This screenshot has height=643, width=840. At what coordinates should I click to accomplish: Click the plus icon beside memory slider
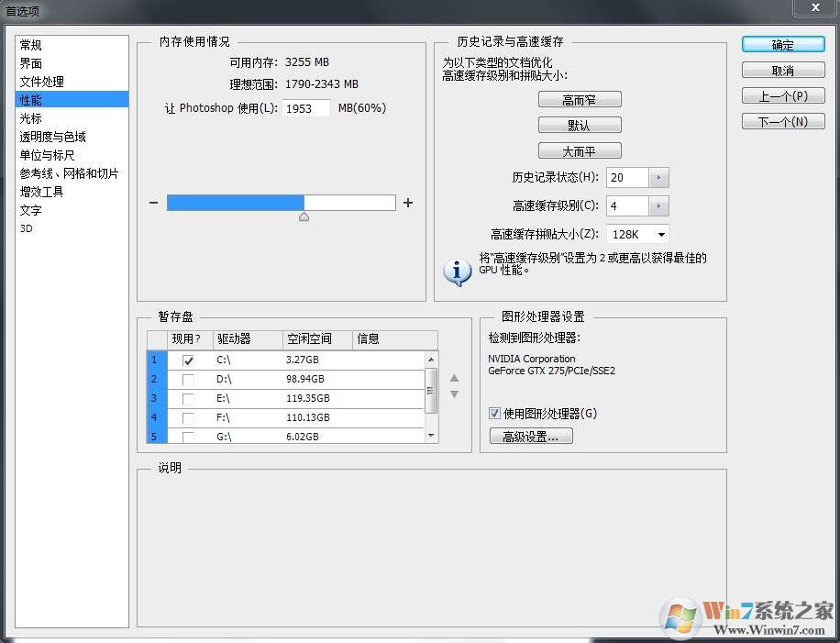(x=408, y=203)
